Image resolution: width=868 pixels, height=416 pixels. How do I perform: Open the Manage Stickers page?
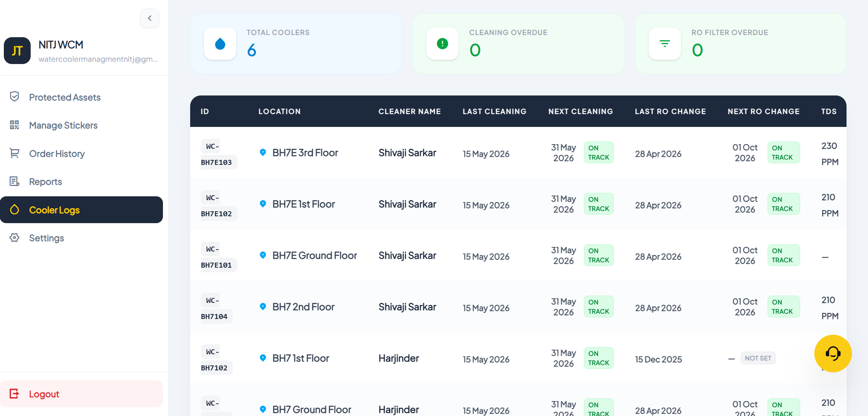coord(81,125)
